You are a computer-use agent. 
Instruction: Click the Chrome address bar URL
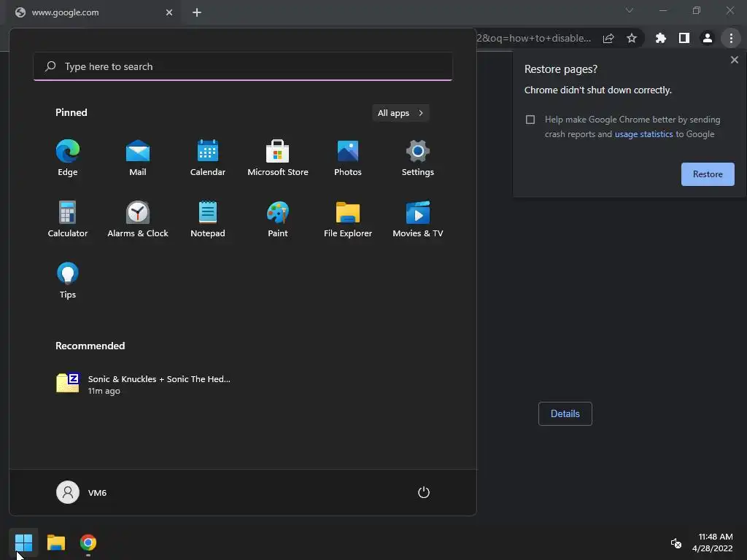coord(534,38)
